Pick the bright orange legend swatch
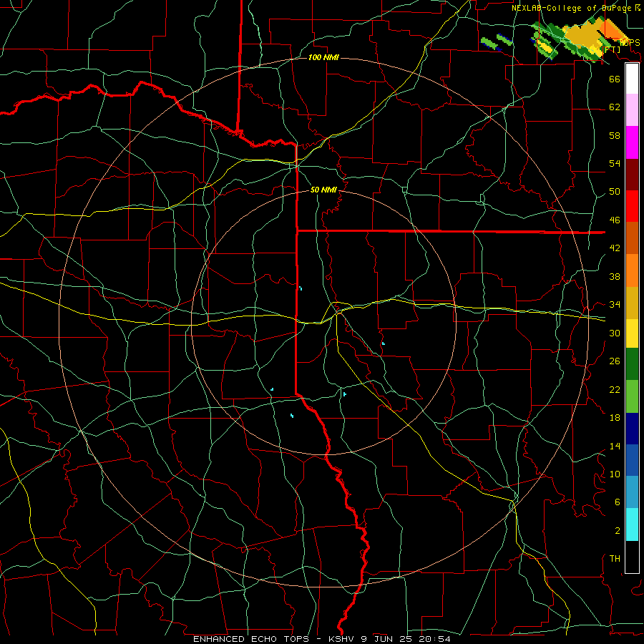 click(x=632, y=270)
